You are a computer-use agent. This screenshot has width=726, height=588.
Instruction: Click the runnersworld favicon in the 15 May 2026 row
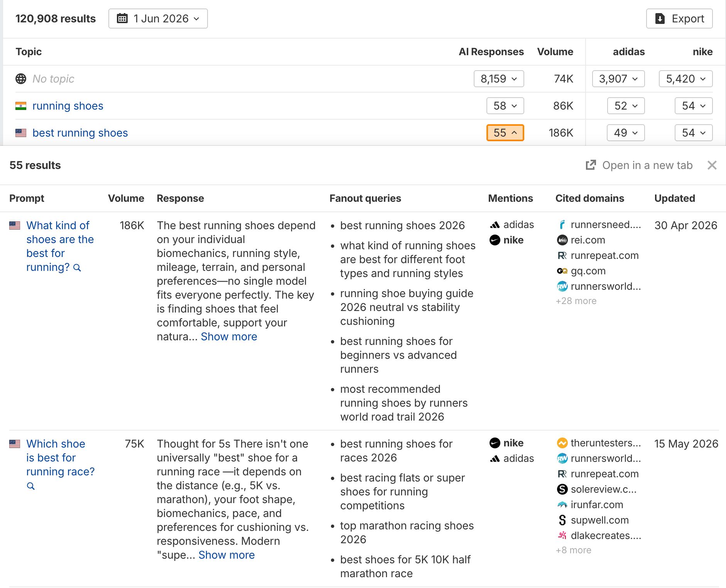(x=562, y=458)
